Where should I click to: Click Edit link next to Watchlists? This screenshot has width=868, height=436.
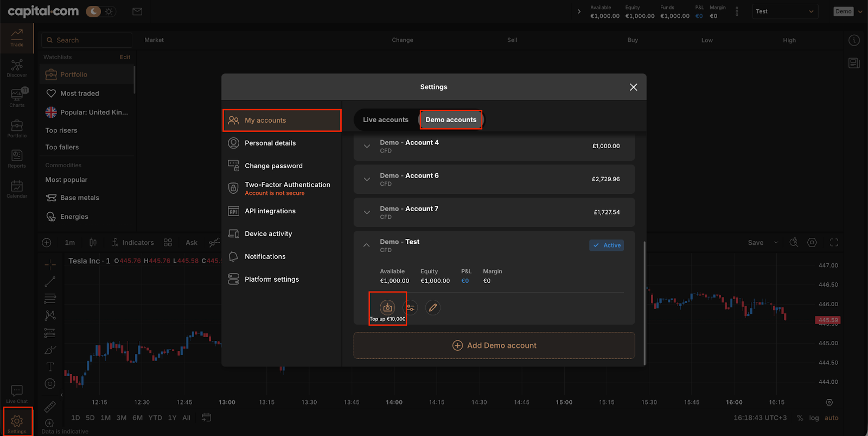125,57
